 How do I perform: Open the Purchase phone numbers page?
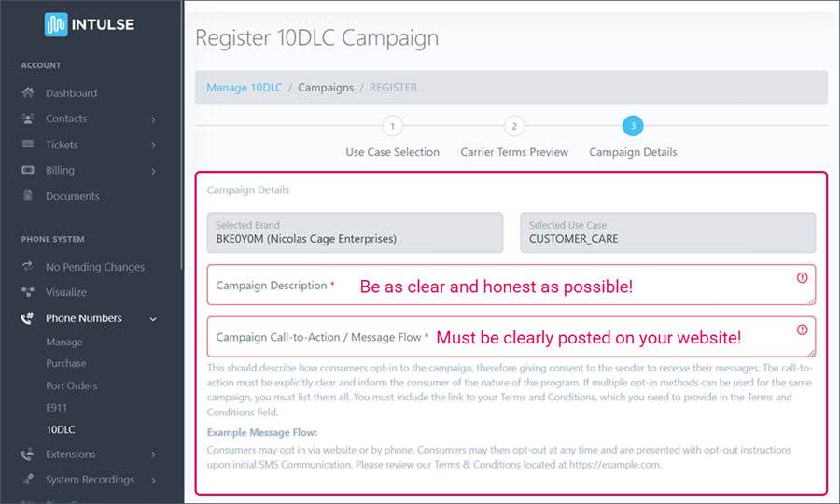[66, 363]
